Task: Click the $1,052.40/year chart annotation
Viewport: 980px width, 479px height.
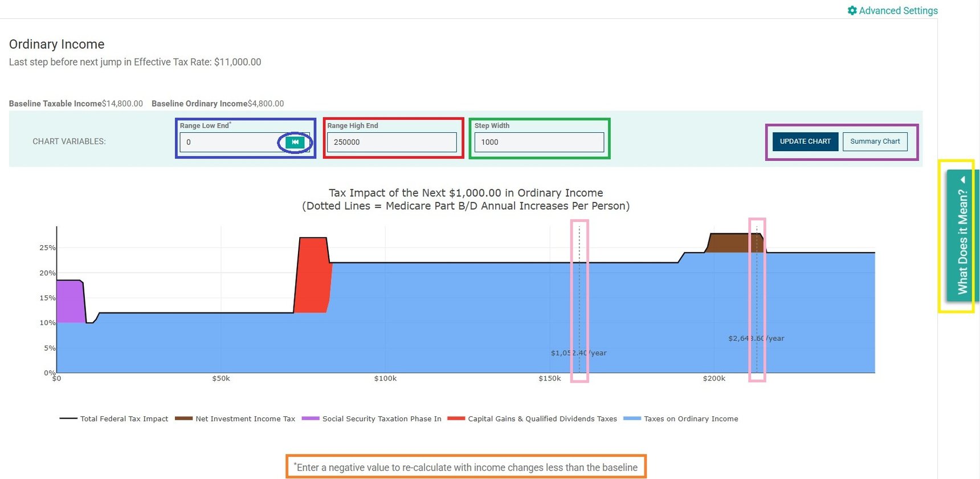Action: [x=578, y=353]
